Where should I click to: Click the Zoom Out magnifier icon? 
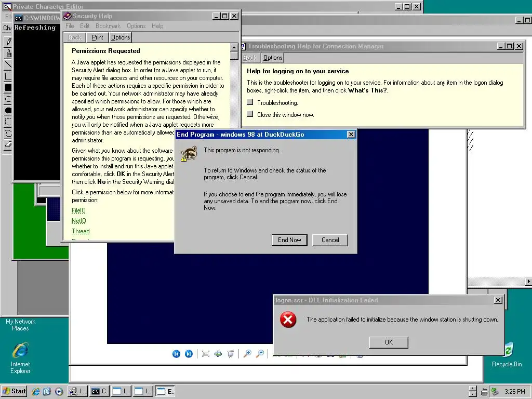tap(260, 354)
